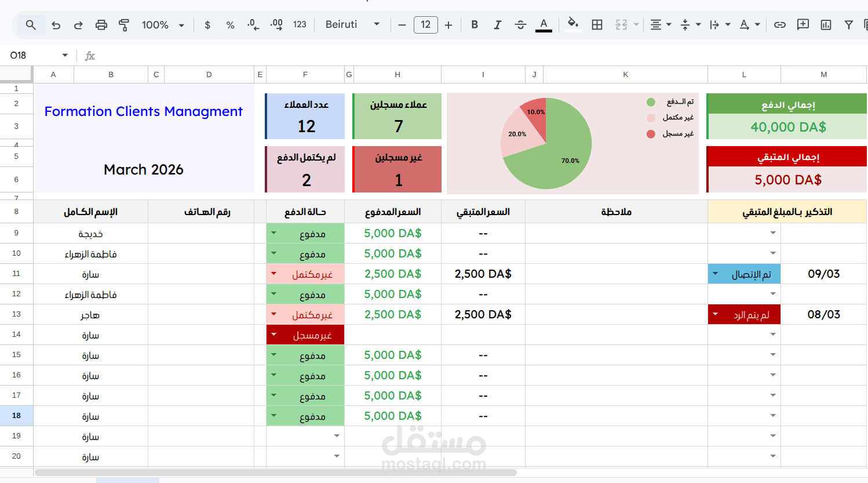This screenshot has height=483, width=868.
Task: Redo the last action
Action: click(78, 25)
